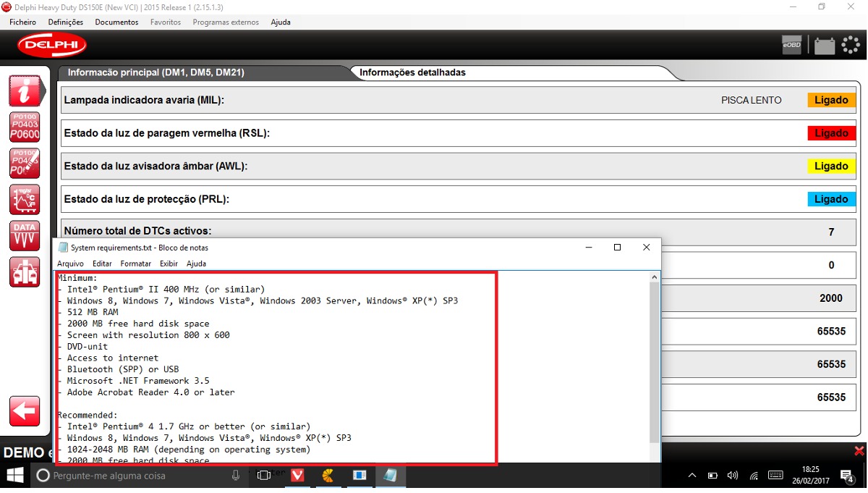This screenshot has width=868, height=493.
Task: Open Exibir menu in Notepad
Action: pos(169,264)
